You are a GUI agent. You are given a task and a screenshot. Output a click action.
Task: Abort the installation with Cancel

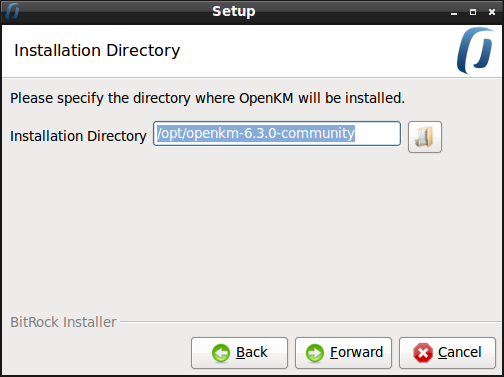[447, 353]
